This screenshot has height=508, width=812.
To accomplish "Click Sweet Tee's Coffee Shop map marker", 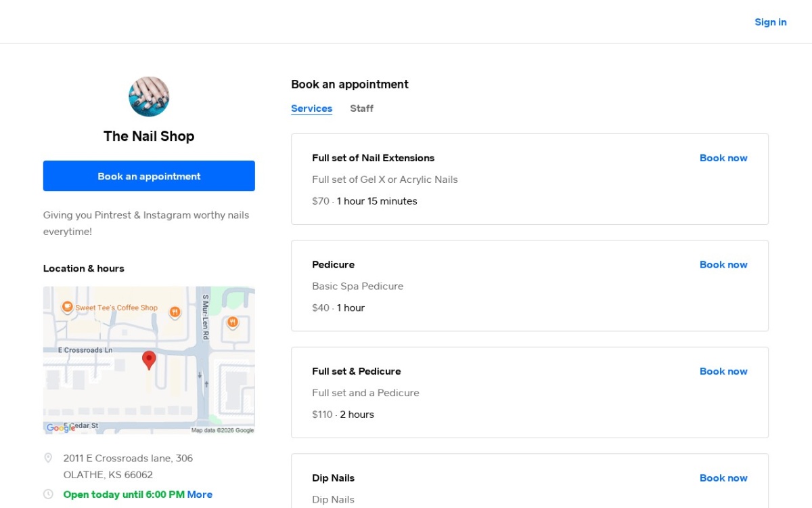I will [x=68, y=308].
